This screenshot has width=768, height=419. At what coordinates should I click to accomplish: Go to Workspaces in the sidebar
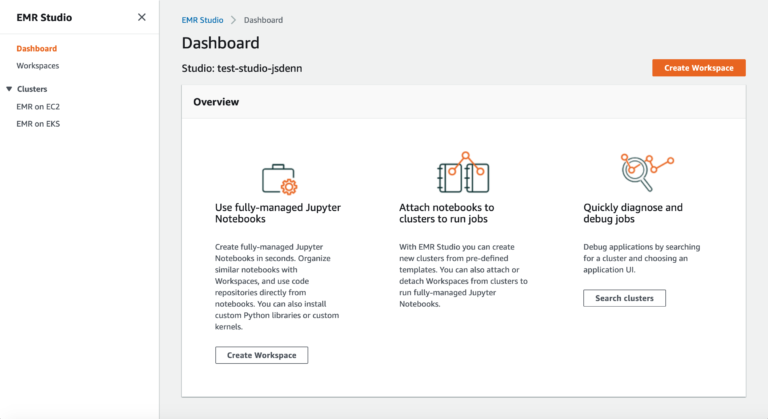(38, 66)
